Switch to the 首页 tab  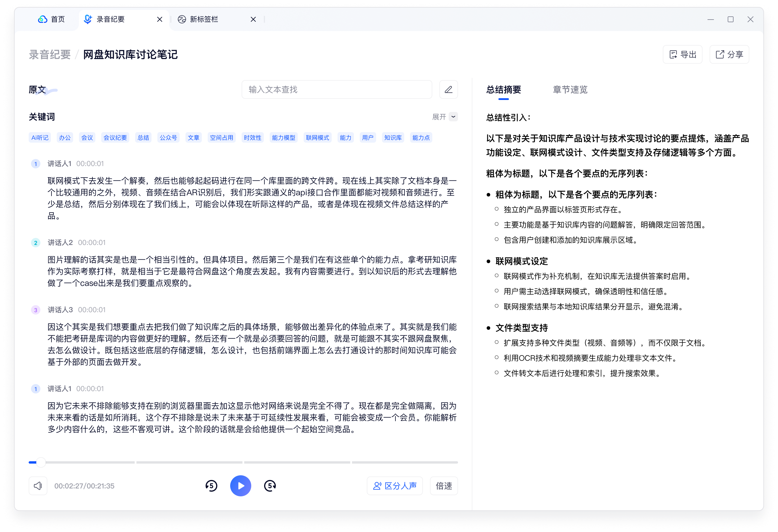pyautogui.click(x=51, y=19)
